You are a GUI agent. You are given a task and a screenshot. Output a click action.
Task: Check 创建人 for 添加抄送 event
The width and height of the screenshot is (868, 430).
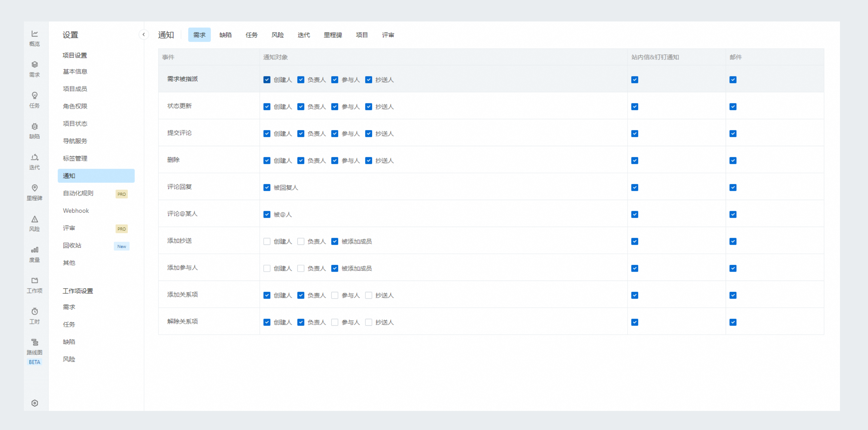click(267, 242)
